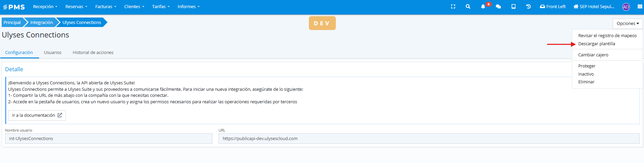Expand the Tarifas dropdown menu

coord(160,6)
